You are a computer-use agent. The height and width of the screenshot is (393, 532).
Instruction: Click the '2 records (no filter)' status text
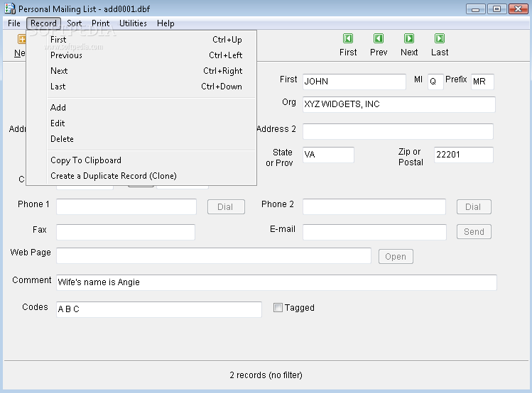click(266, 375)
